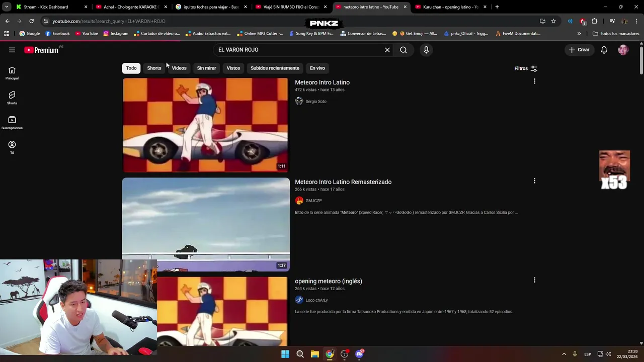Switch ESP keyboard language indicator
The image size is (644, 362).
(x=587, y=354)
